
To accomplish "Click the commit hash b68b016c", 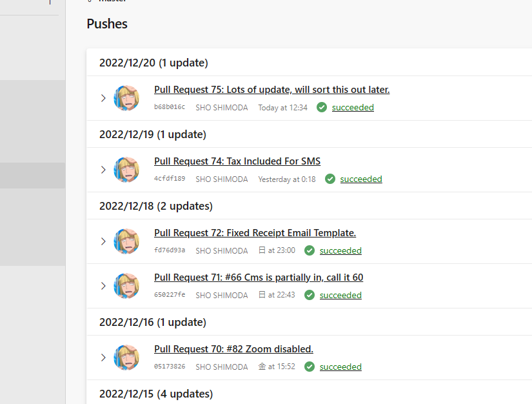I will (169, 107).
